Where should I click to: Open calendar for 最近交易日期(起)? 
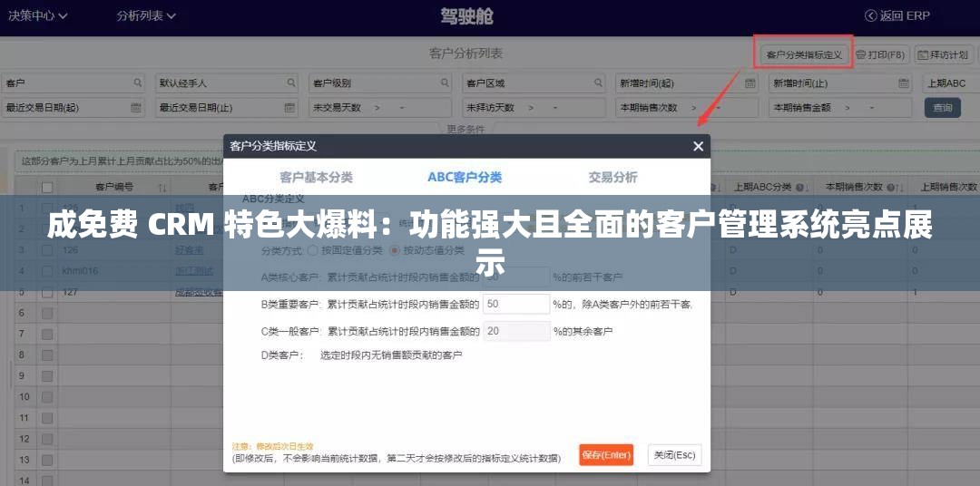[135, 107]
